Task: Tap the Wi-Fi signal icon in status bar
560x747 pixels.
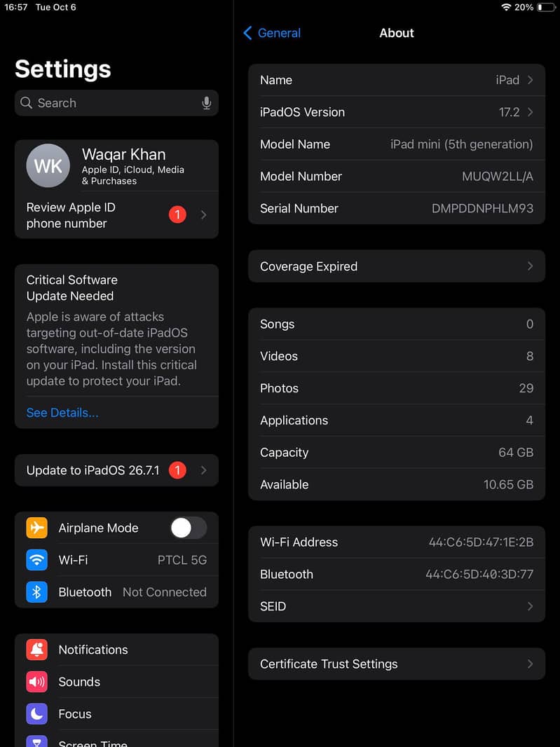Action: [x=506, y=7]
